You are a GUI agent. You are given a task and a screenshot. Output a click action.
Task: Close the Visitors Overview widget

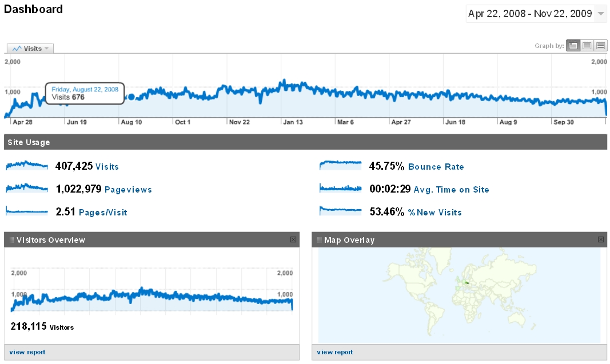pyautogui.click(x=293, y=239)
